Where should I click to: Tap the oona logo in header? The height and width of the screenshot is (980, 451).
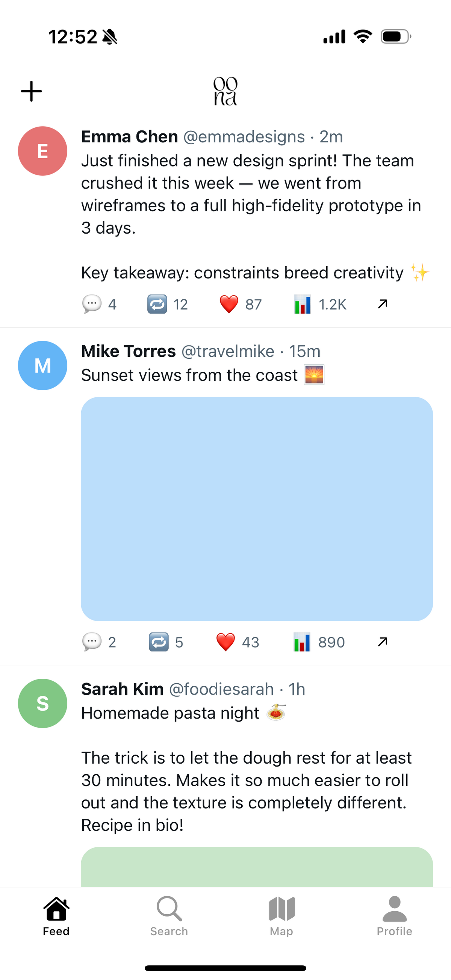pyautogui.click(x=225, y=91)
